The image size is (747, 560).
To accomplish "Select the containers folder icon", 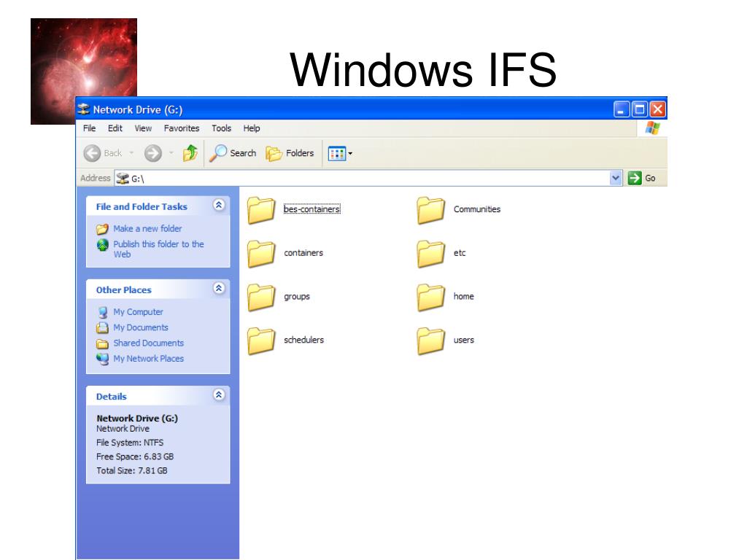I will click(x=261, y=253).
